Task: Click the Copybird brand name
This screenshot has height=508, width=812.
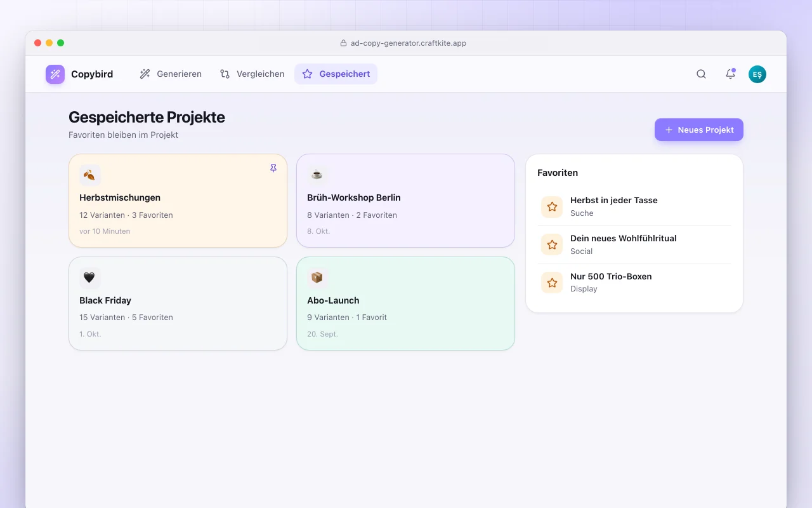Action: (x=92, y=74)
